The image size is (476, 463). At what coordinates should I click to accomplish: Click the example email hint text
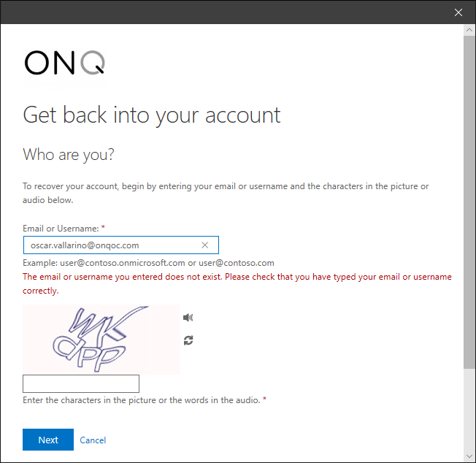tap(148, 263)
